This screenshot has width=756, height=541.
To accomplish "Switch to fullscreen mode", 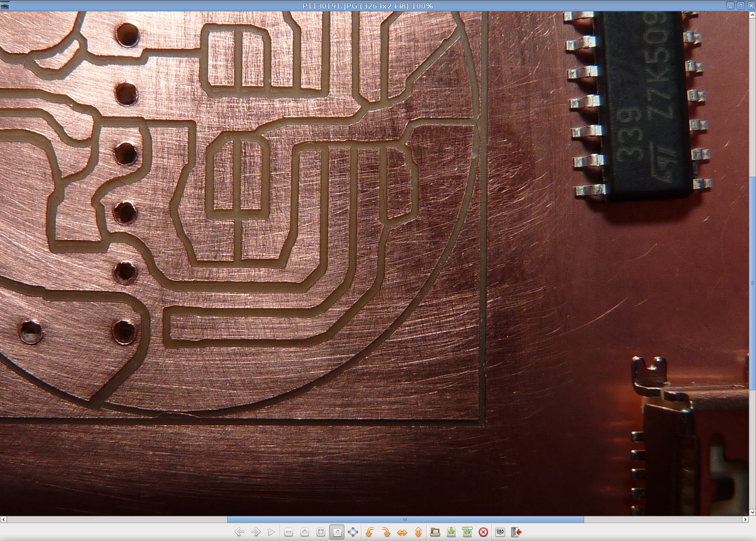I will 353,532.
